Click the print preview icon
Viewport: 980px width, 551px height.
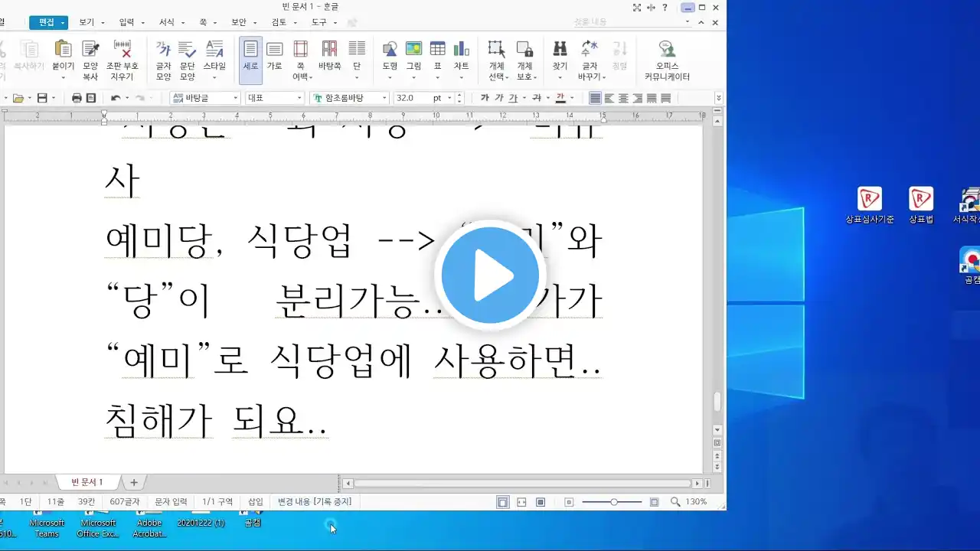(x=91, y=98)
